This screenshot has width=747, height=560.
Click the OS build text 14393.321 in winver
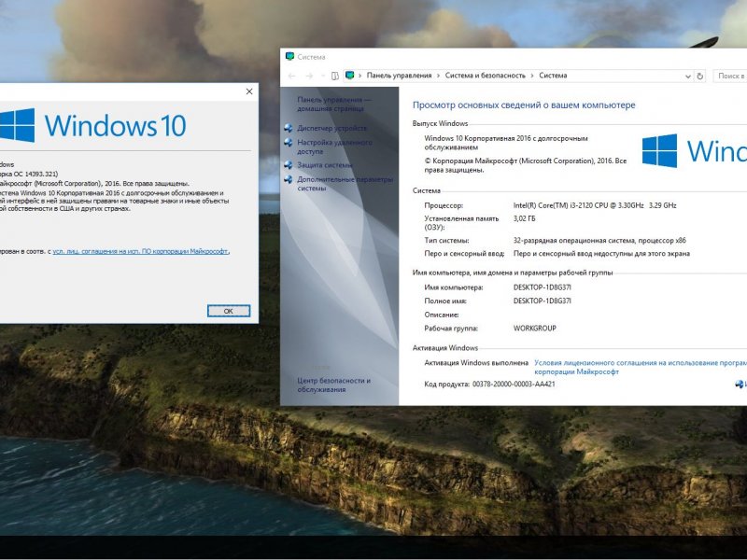click(29, 174)
